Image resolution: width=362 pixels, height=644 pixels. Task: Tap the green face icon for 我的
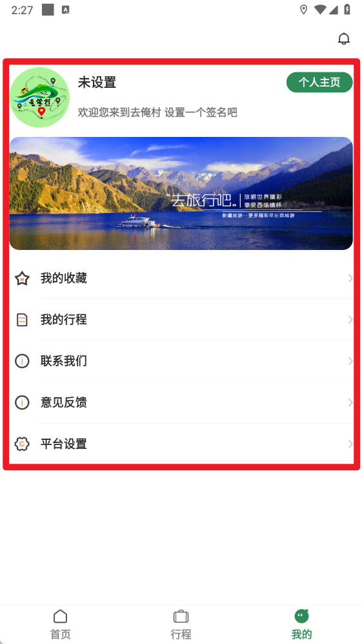click(x=302, y=616)
